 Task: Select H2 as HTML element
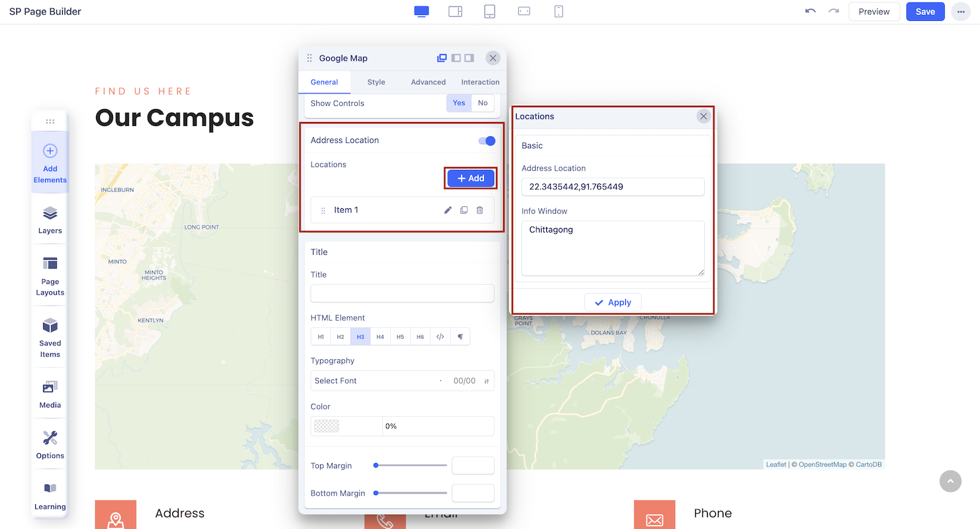coord(340,337)
